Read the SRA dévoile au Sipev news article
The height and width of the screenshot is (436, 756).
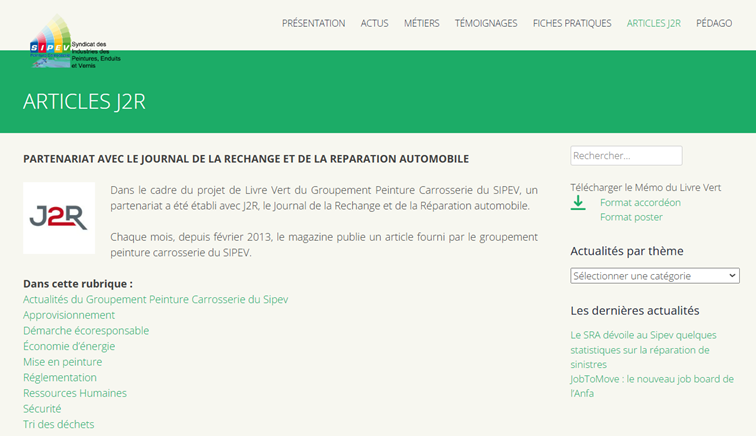pos(643,350)
